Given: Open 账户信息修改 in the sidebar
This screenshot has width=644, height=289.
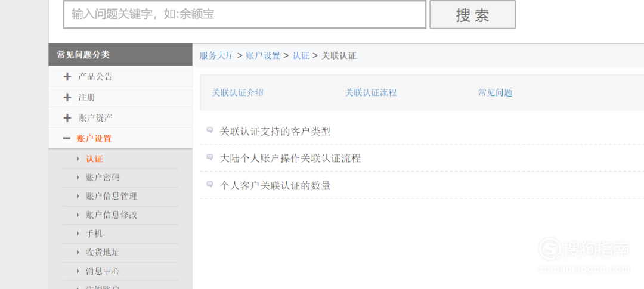Looking at the screenshot, I should point(112,215).
